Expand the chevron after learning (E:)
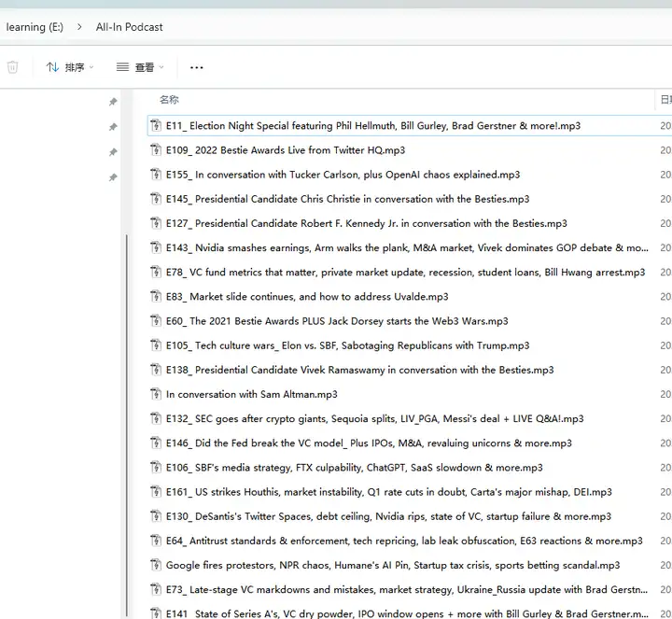The height and width of the screenshot is (619, 672). pyautogui.click(x=79, y=27)
